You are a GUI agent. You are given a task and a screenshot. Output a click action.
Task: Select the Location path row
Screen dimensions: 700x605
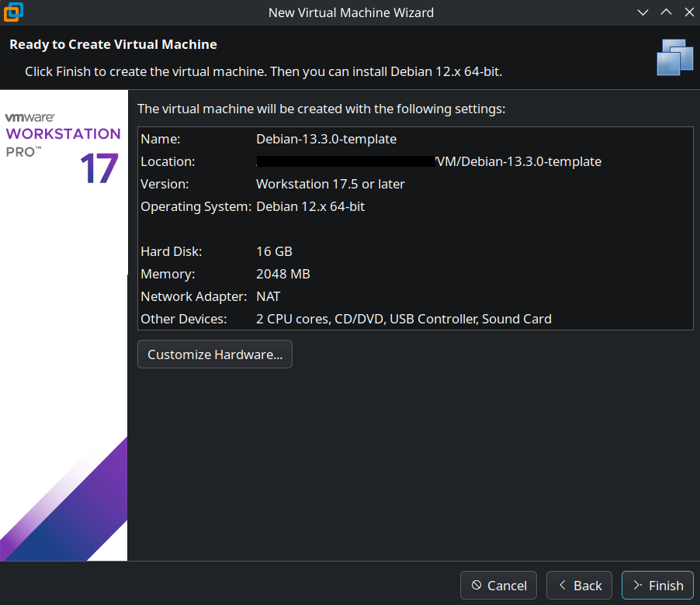428,162
